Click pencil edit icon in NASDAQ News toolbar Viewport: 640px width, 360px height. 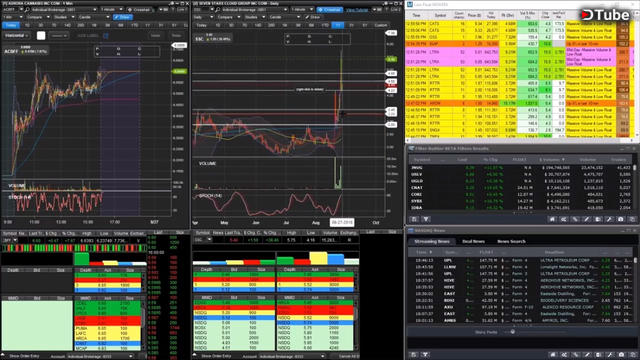[x=587, y=355]
